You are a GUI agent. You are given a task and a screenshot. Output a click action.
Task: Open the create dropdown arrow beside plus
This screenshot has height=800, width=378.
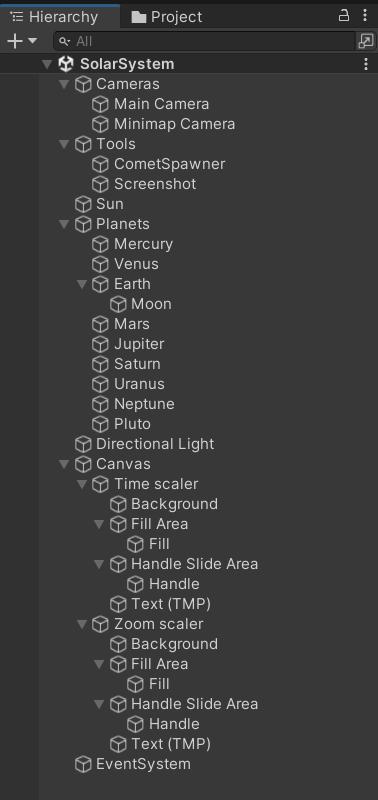[32, 41]
